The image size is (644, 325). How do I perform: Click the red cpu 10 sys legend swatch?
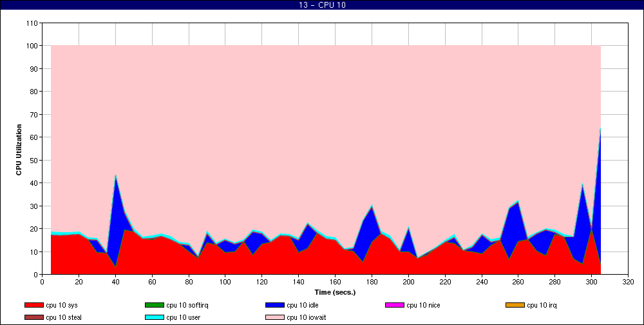33,305
